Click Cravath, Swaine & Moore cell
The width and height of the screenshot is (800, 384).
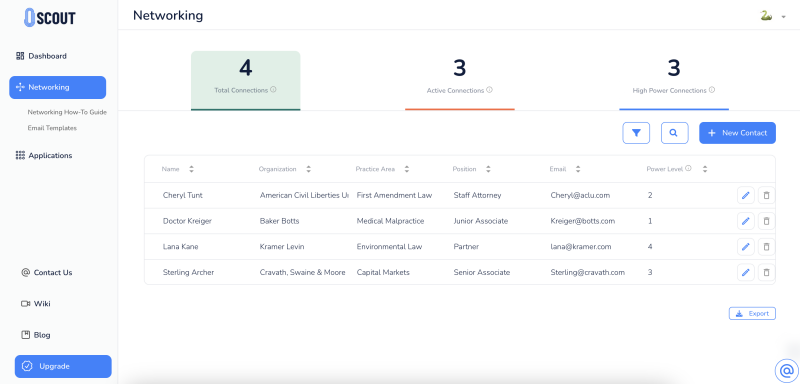tap(303, 272)
